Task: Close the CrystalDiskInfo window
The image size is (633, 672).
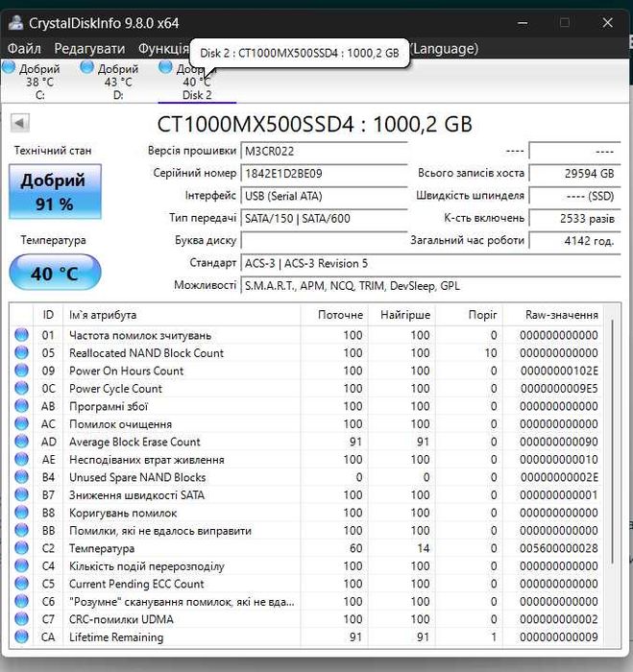Action: [607, 23]
